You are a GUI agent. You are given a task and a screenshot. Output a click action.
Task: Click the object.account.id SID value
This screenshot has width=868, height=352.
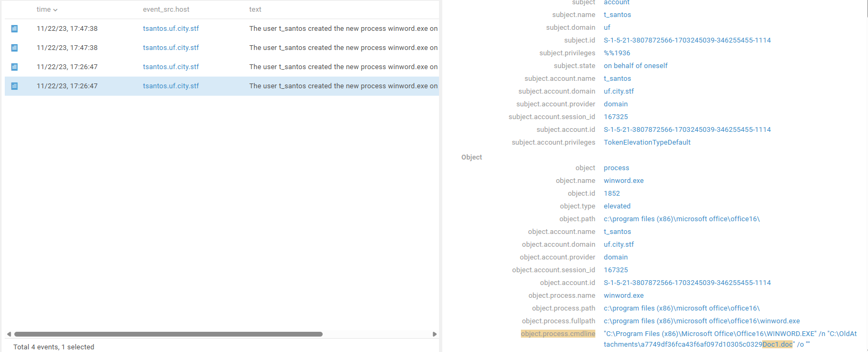pyautogui.click(x=687, y=283)
